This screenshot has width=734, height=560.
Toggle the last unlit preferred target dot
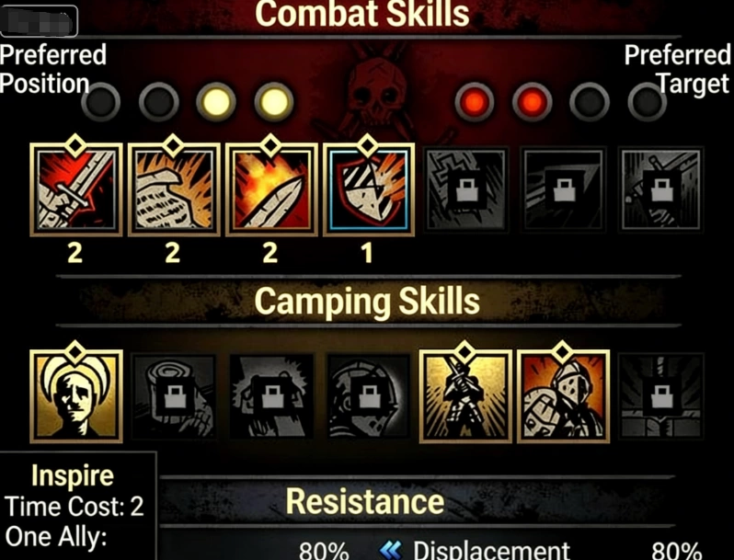pos(647,101)
